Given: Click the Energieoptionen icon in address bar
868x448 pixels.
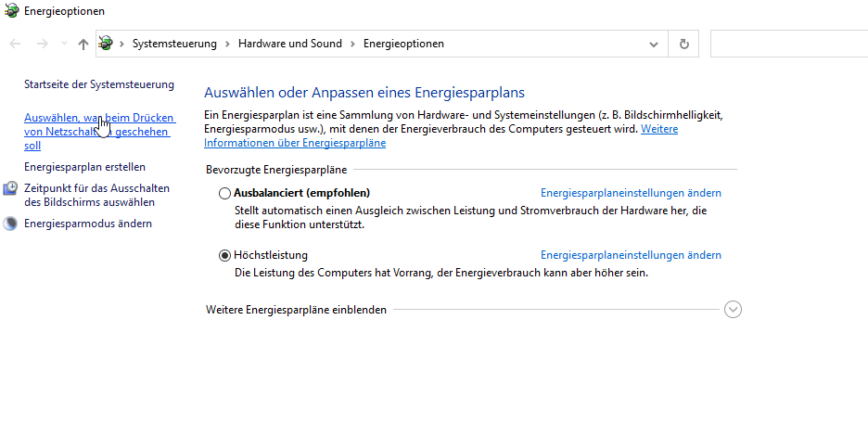Looking at the screenshot, I should [x=107, y=44].
